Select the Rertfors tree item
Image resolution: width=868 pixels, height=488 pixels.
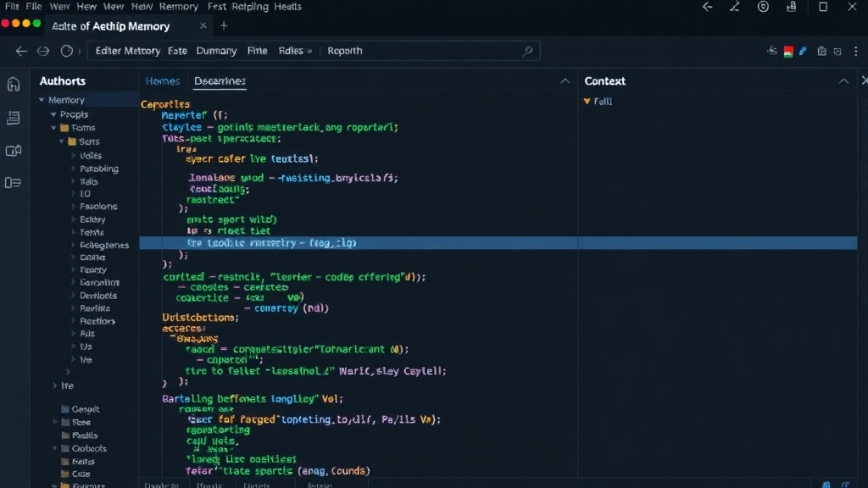click(x=97, y=321)
